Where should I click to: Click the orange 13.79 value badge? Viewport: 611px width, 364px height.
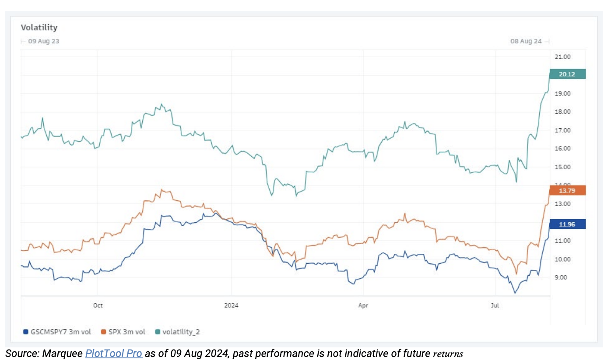[567, 190]
